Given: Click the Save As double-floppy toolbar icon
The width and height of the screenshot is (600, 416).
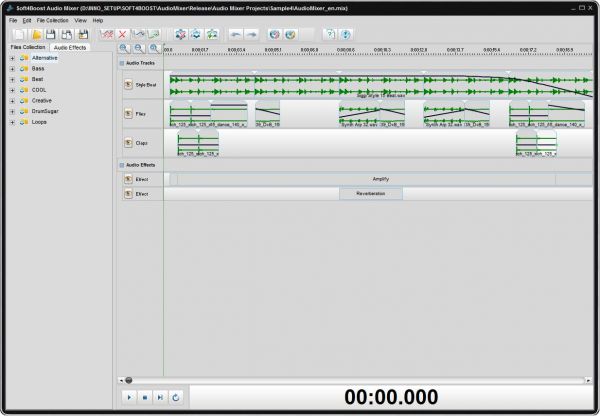Looking at the screenshot, I should pos(67,34).
